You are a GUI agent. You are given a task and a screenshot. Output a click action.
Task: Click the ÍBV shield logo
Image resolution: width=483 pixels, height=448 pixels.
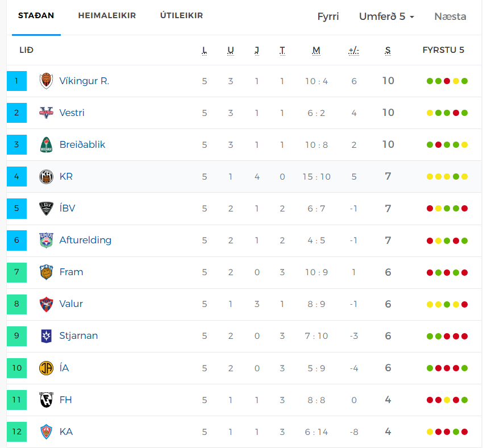46,209
